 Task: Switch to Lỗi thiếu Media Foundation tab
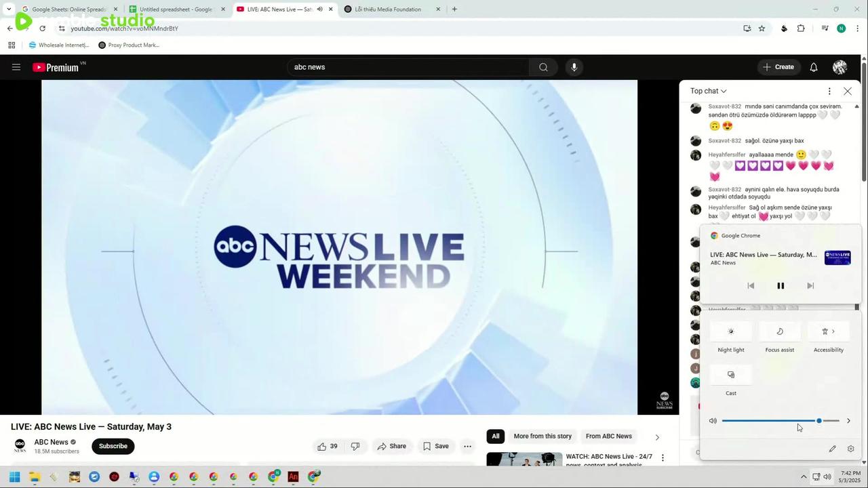pos(392,9)
